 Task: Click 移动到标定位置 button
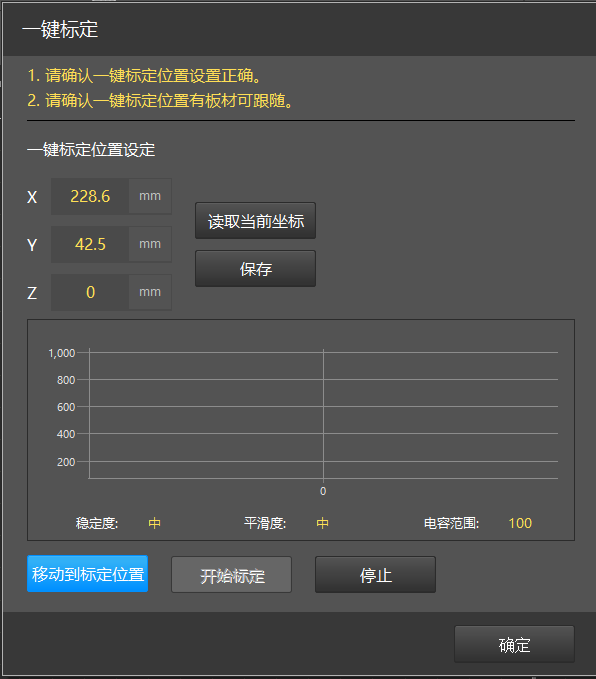87,574
